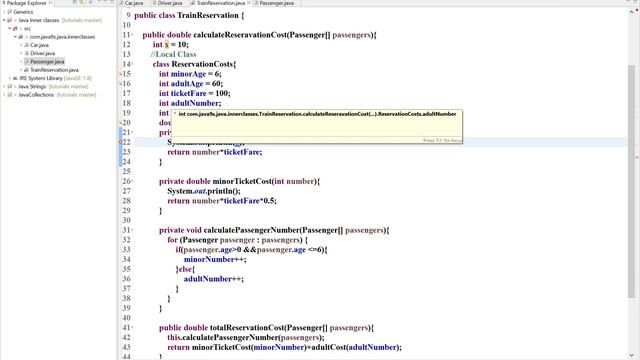
Task: Click "Press 'F2' for focus" tooltip hint
Action: tap(442, 140)
